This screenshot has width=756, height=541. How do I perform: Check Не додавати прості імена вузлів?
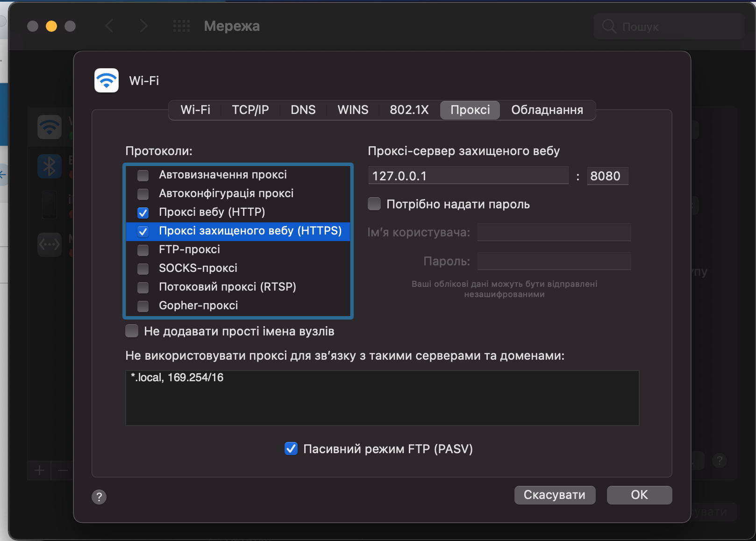pos(132,331)
